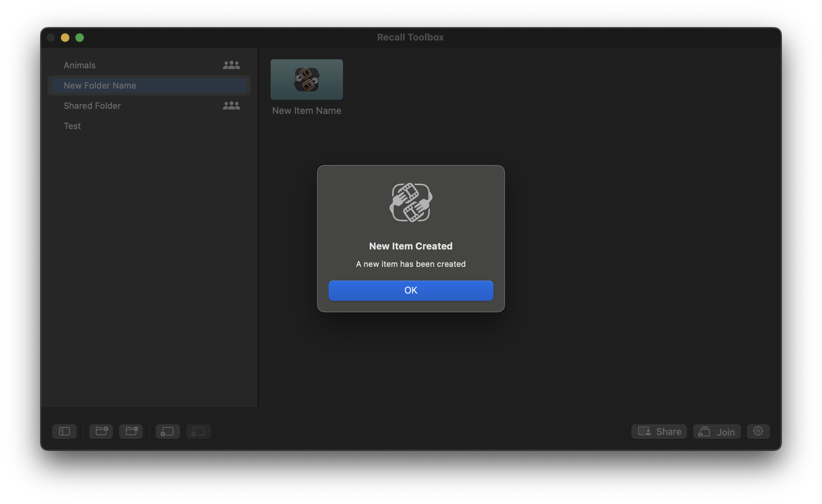Minimize the window with the yellow button

65,38
